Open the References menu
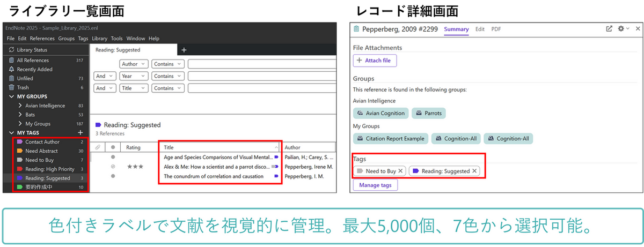 (42, 39)
